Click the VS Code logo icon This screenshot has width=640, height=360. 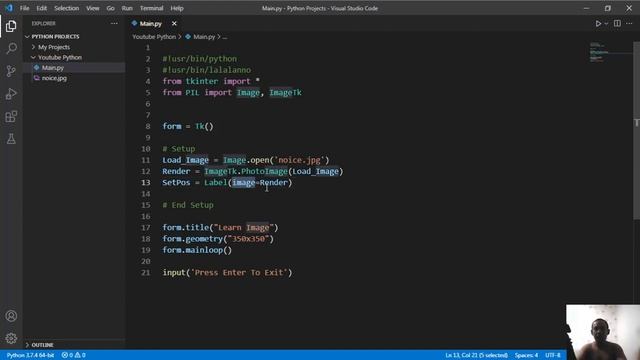(9, 8)
